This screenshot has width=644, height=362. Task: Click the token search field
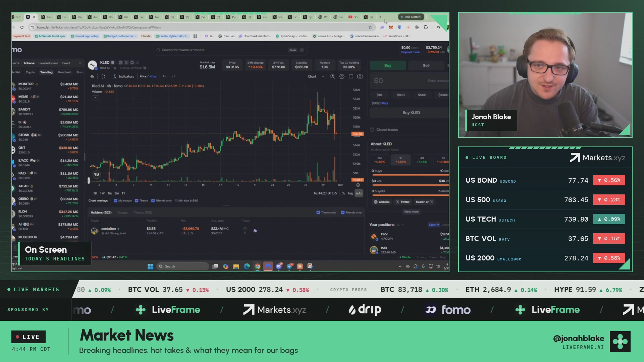tap(230, 50)
